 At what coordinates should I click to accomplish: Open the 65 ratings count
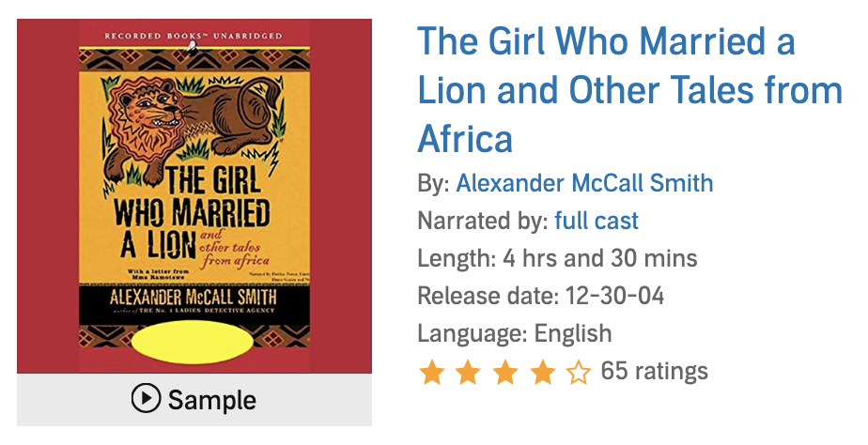coord(654,371)
